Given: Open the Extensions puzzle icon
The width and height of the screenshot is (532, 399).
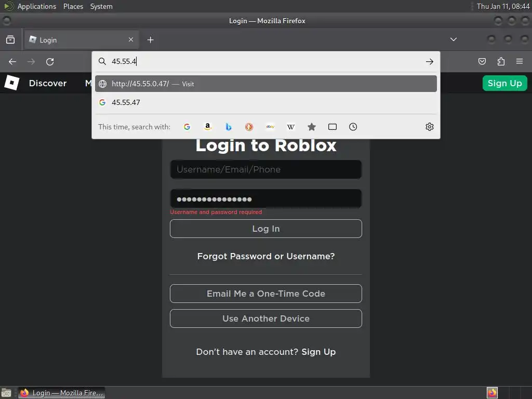Looking at the screenshot, I should click(x=501, y=61).
